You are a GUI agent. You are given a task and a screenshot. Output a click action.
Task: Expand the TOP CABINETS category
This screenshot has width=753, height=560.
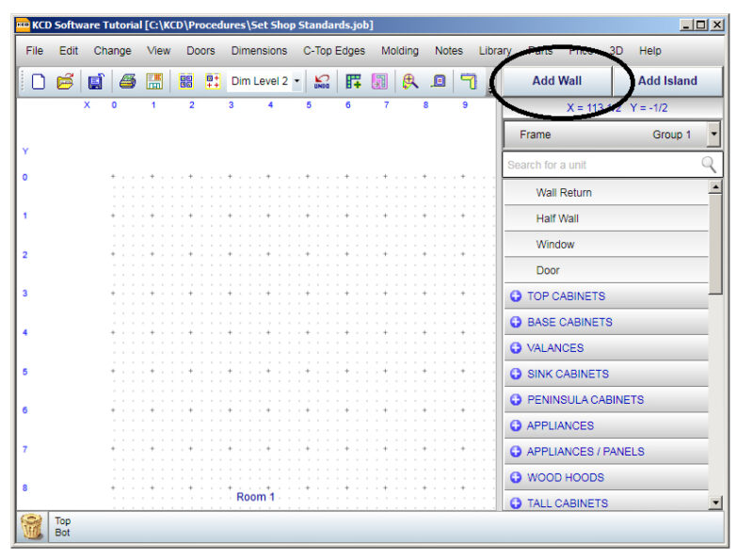(x=565, y=296)
